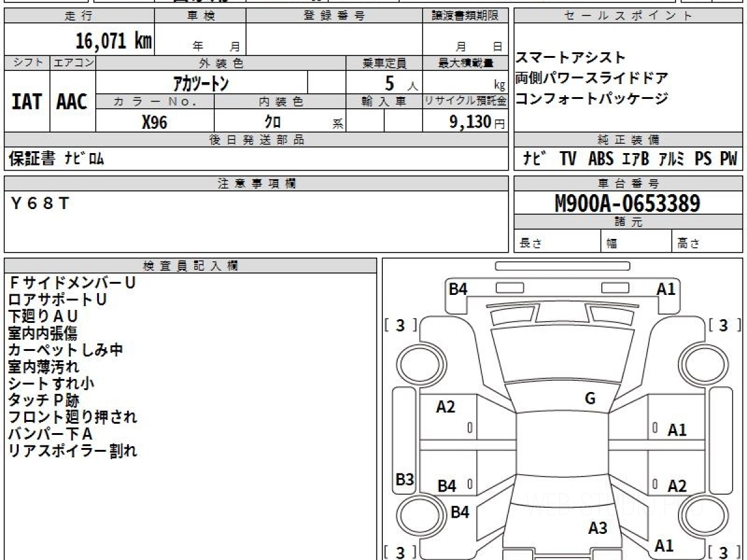Select the 室内内張傷 inspector note
Image resolution: width=747 pixels, height=560 pixels.
42,333
